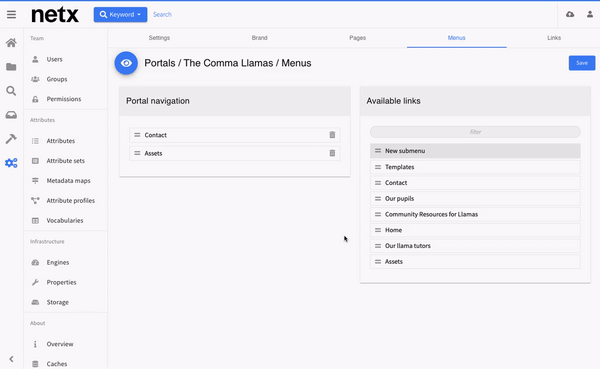600x369 pixels.
Task: Open Permissions in the Team section
Action: click(65, 99)
